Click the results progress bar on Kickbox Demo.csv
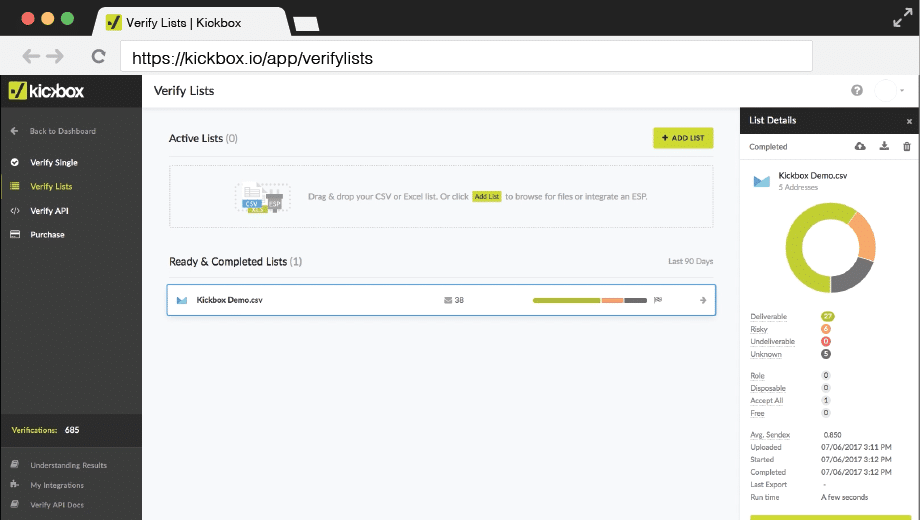The height and width of the screenshot is (520, 920). point(590,300)
